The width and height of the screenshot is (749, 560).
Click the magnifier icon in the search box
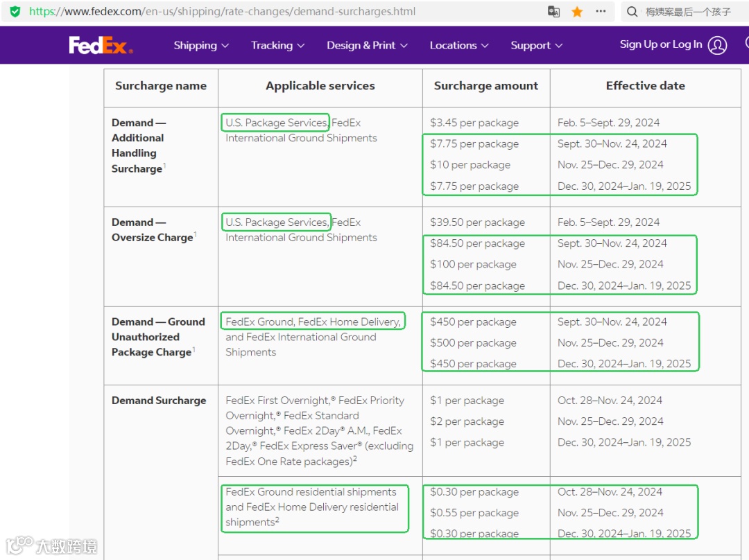(x=632, y=11)
